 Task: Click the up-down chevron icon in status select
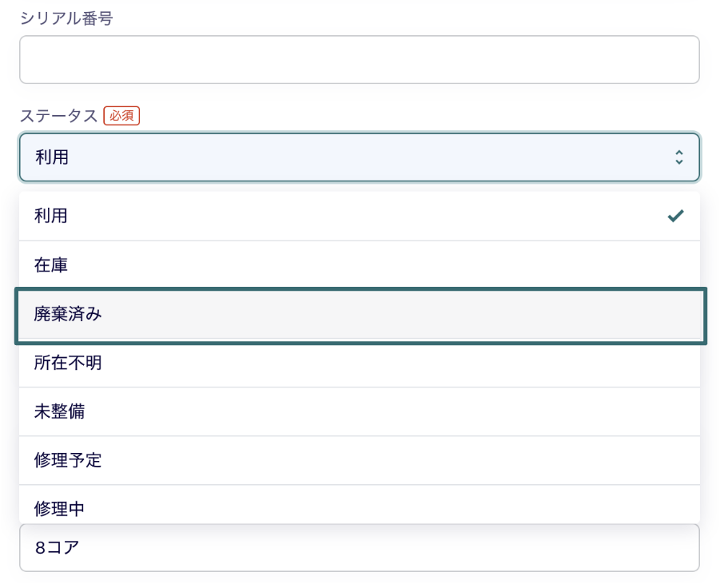[678, 157]
